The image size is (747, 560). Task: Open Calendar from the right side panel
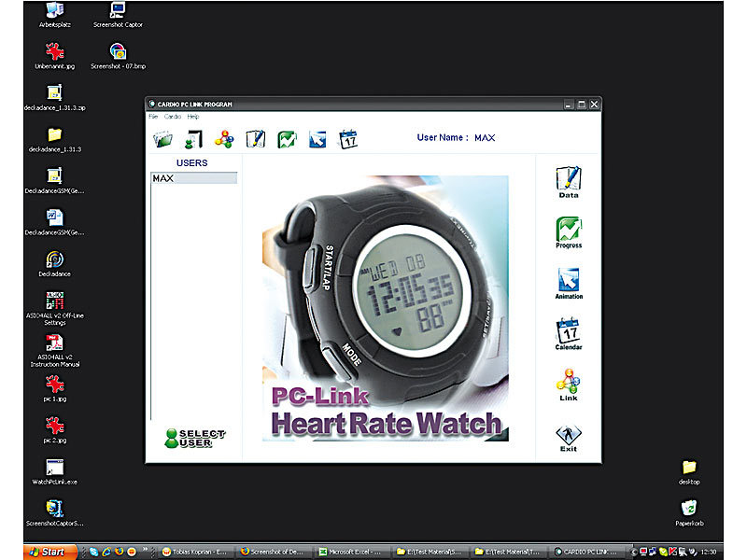569,334
